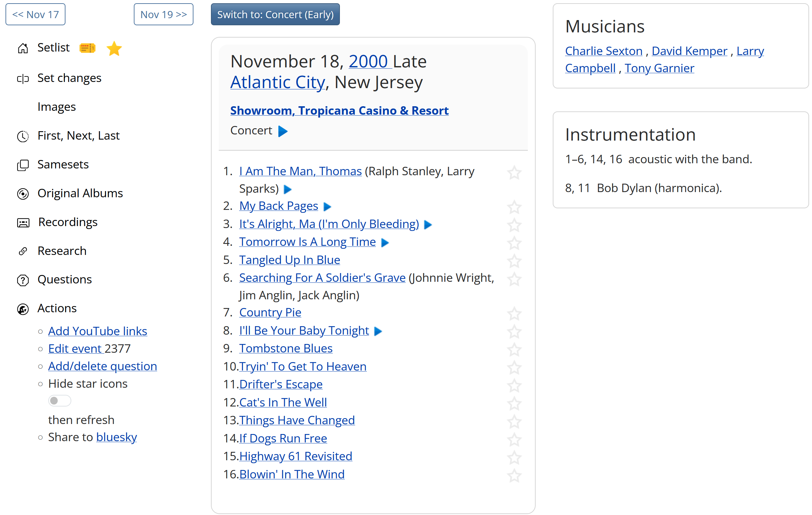
Task: Click the Samesets copy icon
Action: coord(23,165)
